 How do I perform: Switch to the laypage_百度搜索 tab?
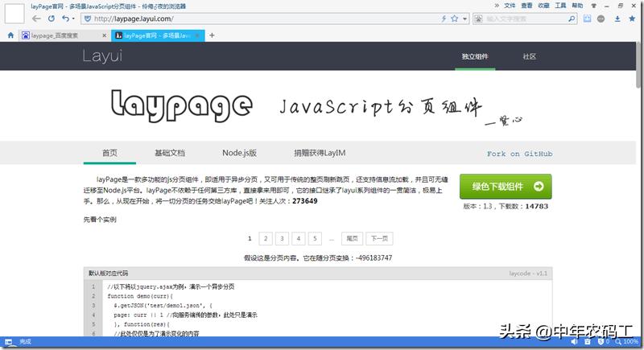tap(64, 35)
